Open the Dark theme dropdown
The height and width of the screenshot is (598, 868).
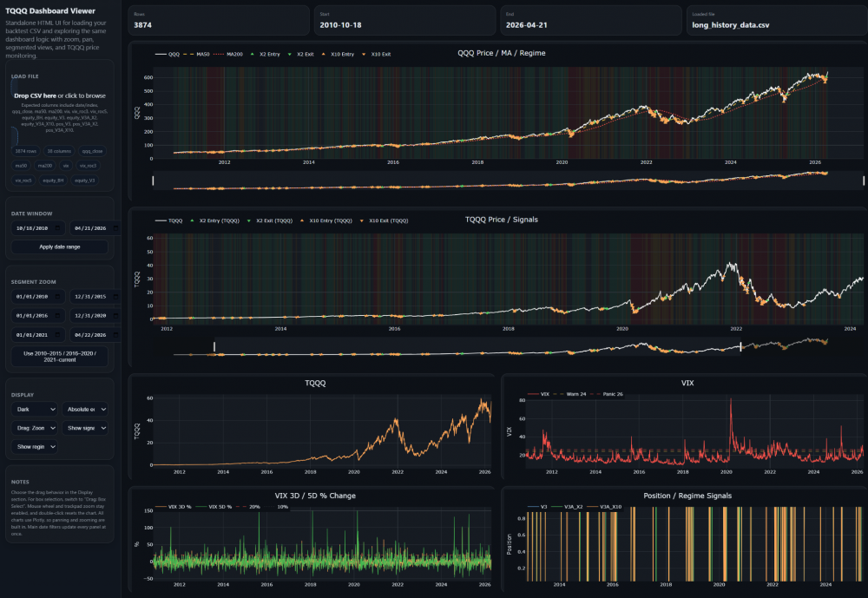(x=35, y=409)
